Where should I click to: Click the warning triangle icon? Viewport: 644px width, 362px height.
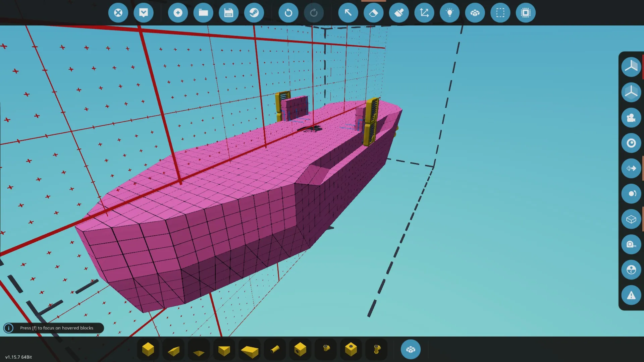click(631, 295)
